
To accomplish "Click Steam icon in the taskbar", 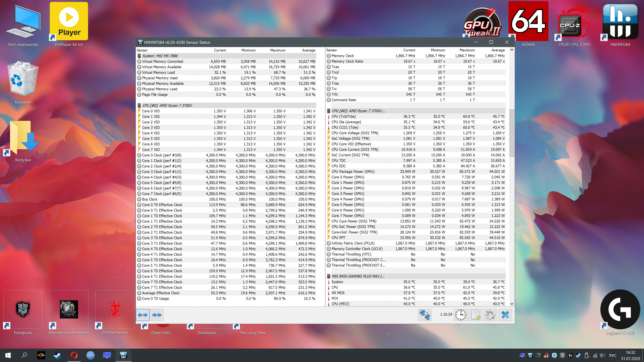I will [58, 355].
